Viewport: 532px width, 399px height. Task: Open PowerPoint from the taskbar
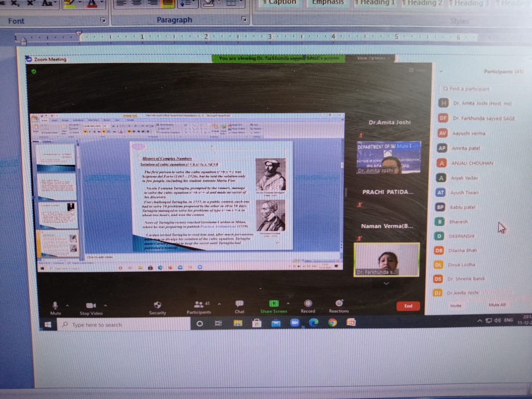pyautogui.click(x=351, y=322)
